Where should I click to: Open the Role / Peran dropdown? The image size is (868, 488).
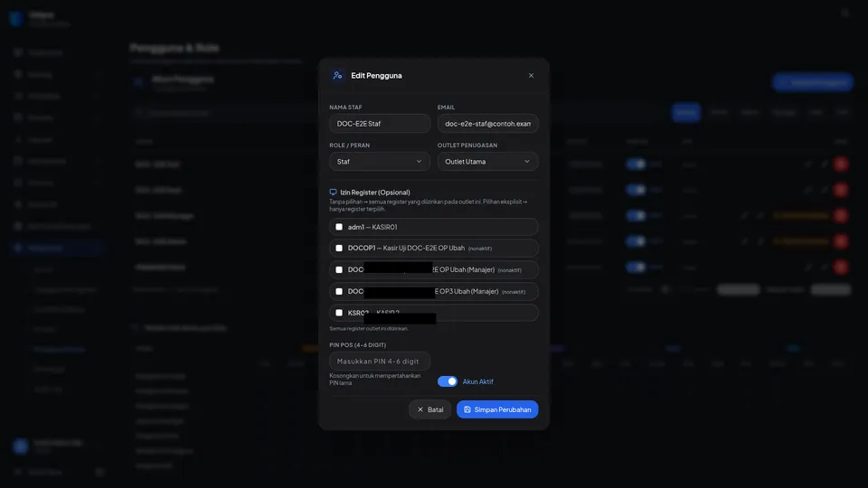[380, 162]
